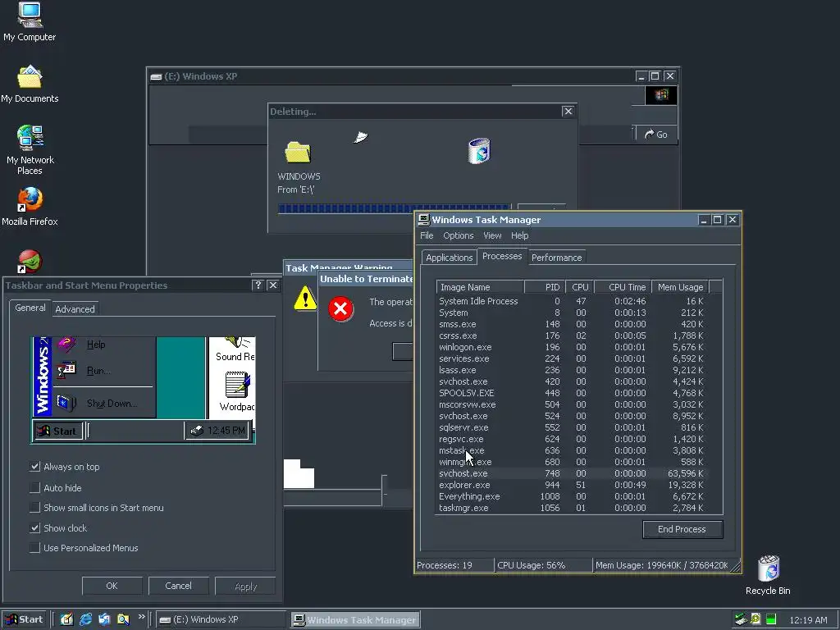The image size is (840, 630).
Task: Enable Show small icons in Start menu
Action: (x=34, y=508)
